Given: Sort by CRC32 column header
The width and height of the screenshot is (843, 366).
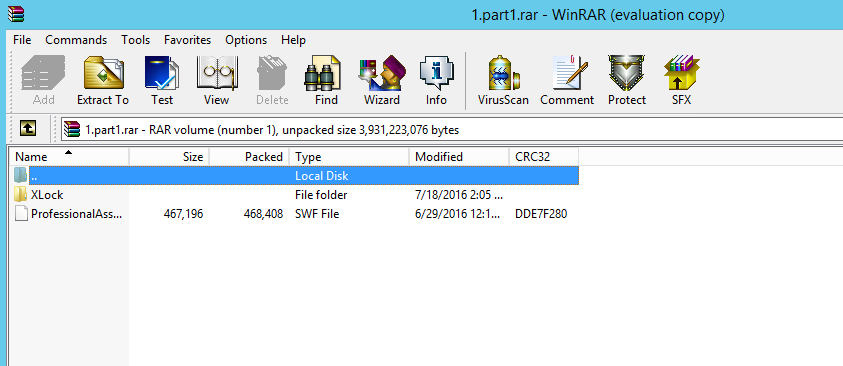Looking at the screenshot, I should 544,156.
